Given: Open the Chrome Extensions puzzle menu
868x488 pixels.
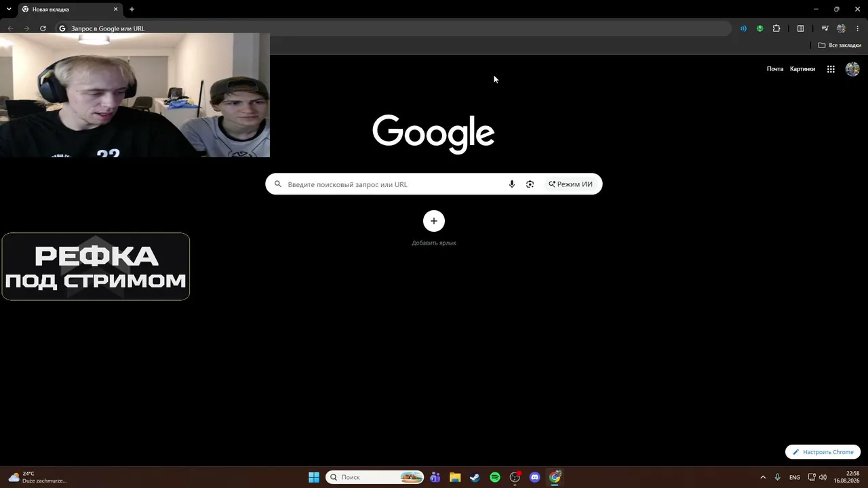Looking at the screenshot, I should 776,28.
